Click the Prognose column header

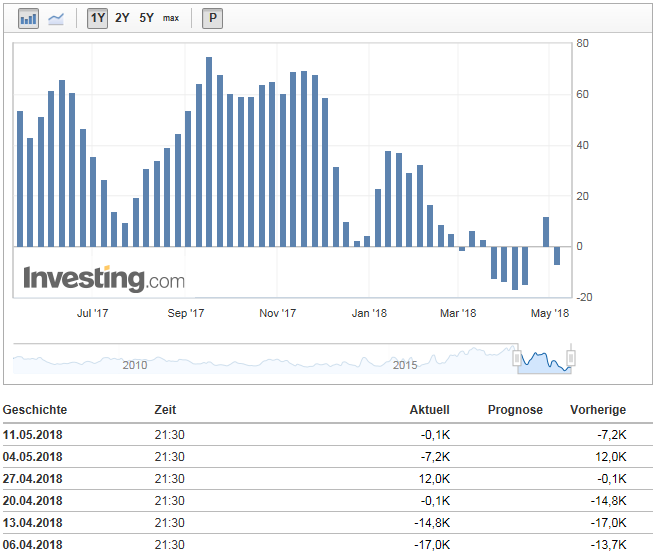pos(515,410)
